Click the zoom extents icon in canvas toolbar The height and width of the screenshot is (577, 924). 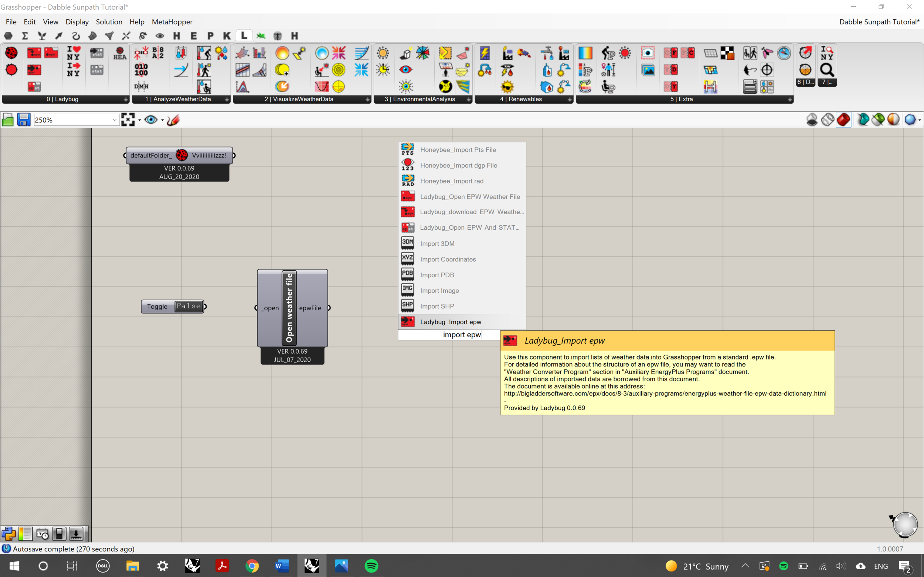click(128, 120)
